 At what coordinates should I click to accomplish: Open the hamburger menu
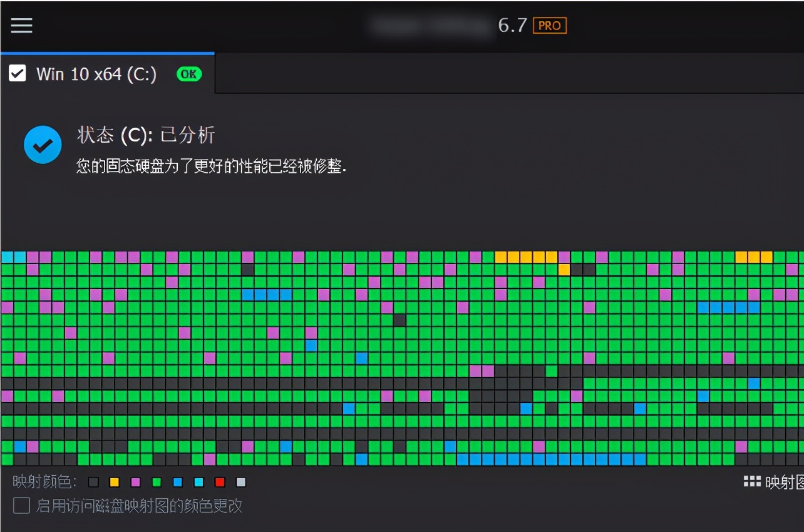[x=21, y=26]
